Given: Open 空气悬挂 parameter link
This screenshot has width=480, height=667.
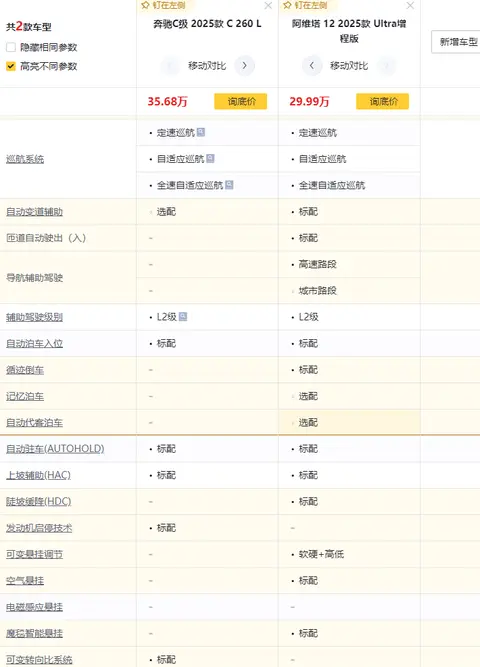Looking at the screenshot, I should [x=25, y=581].
